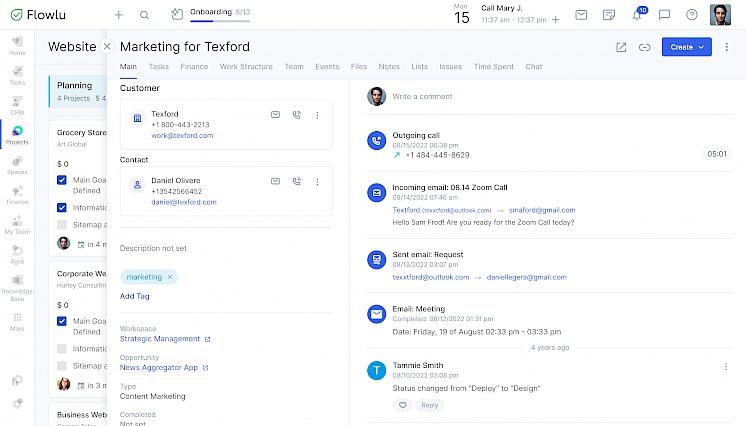This screenshot has height=426, width=746.
Task: Switch to the Team tab
Action: [x=294, y=67]
